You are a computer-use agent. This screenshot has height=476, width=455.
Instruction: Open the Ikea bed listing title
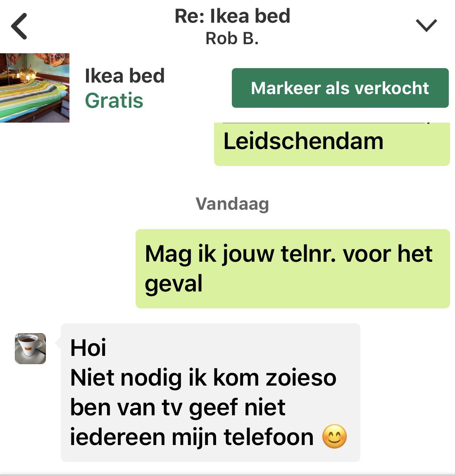pyautogui.click(x=125, y=76)
